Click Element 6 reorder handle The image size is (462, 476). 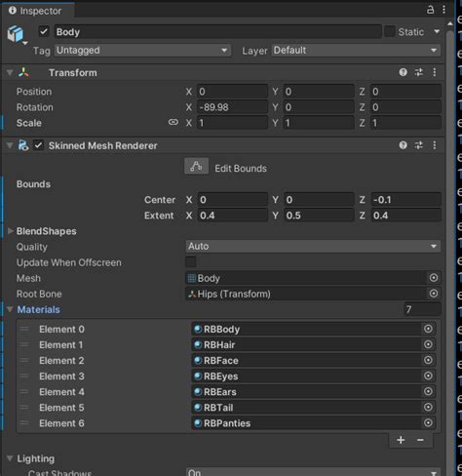[24, 423]
